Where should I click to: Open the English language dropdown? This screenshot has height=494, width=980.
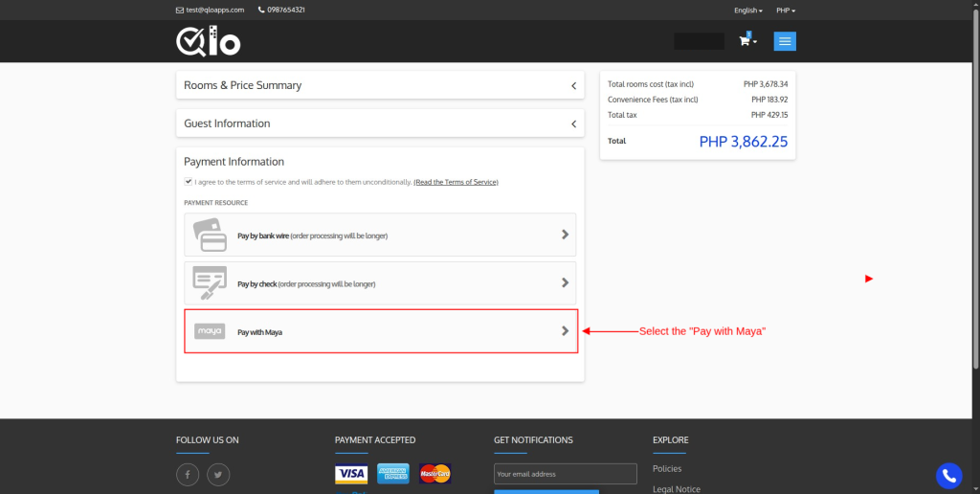point(747,11)
